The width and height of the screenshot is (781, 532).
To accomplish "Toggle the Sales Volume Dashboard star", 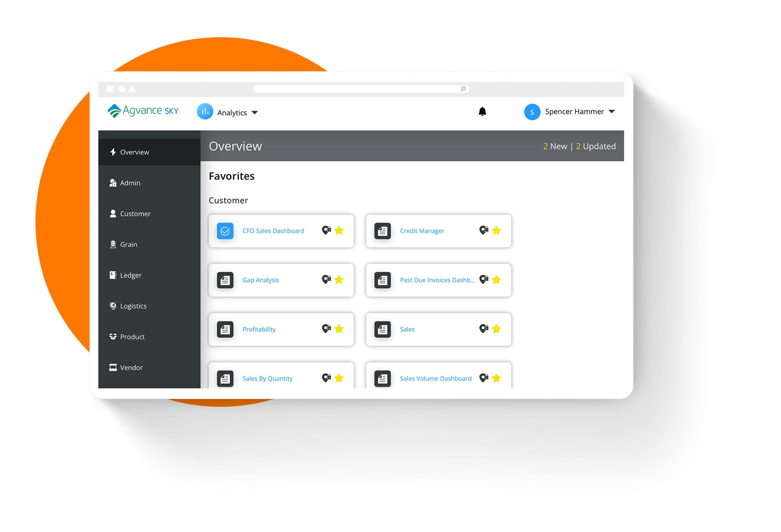I will [x=496, y=378].
